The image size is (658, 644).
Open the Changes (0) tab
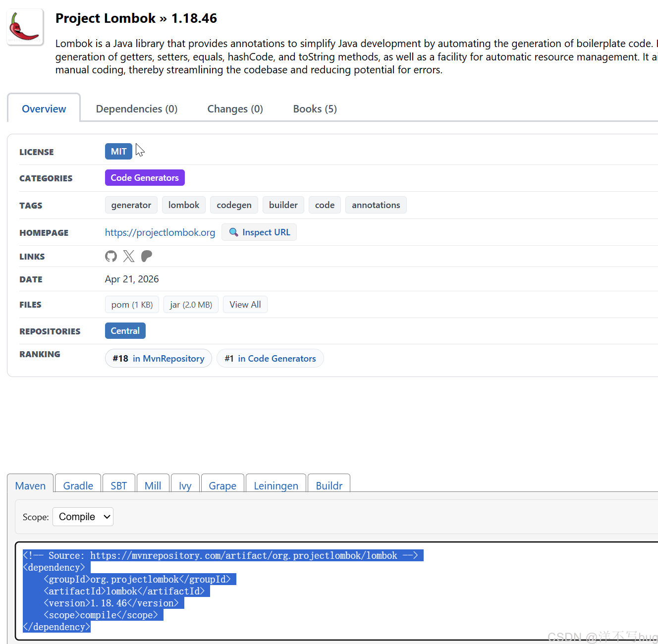[x=235, y=109]
